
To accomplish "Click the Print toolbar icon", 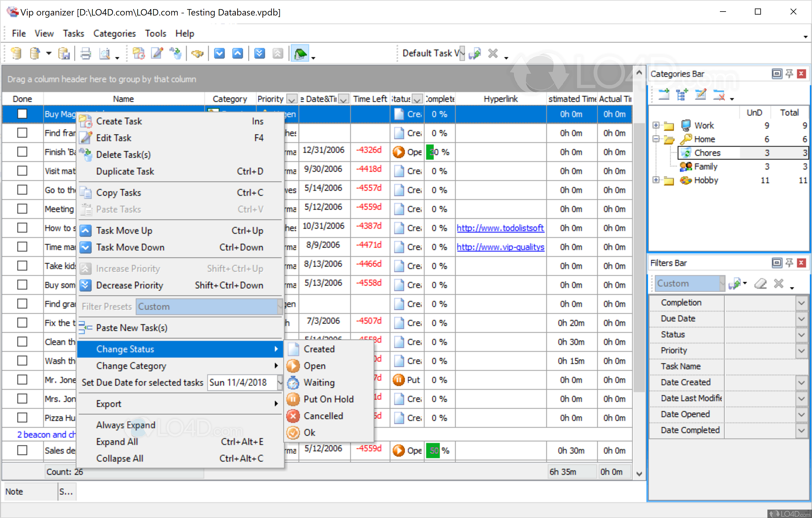I will pos(86,53).
